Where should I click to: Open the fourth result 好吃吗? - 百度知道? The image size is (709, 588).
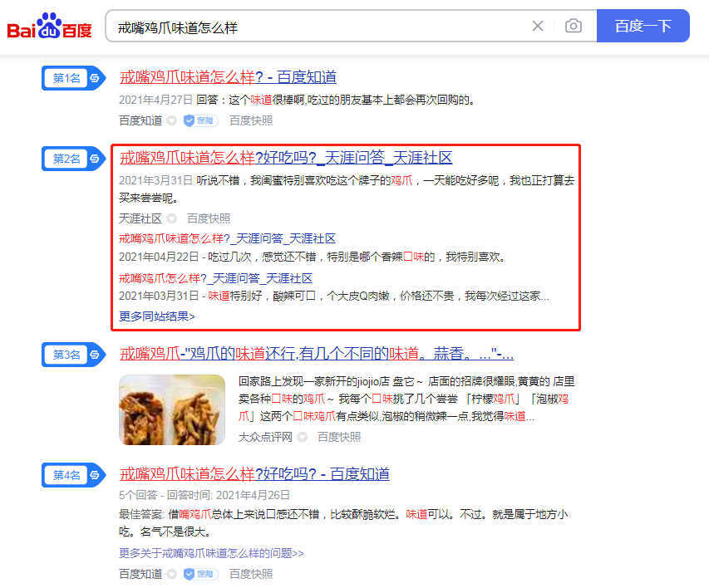pos(254,474)
